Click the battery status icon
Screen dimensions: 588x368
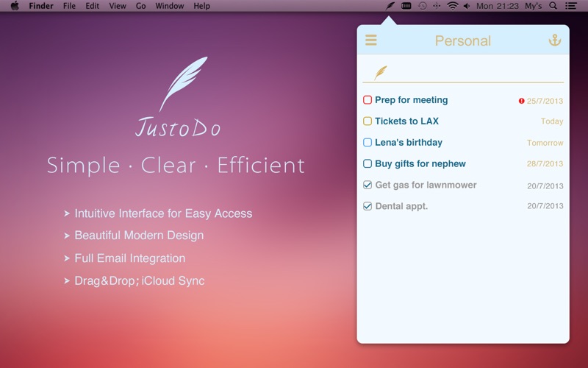[x=406, y=6]
